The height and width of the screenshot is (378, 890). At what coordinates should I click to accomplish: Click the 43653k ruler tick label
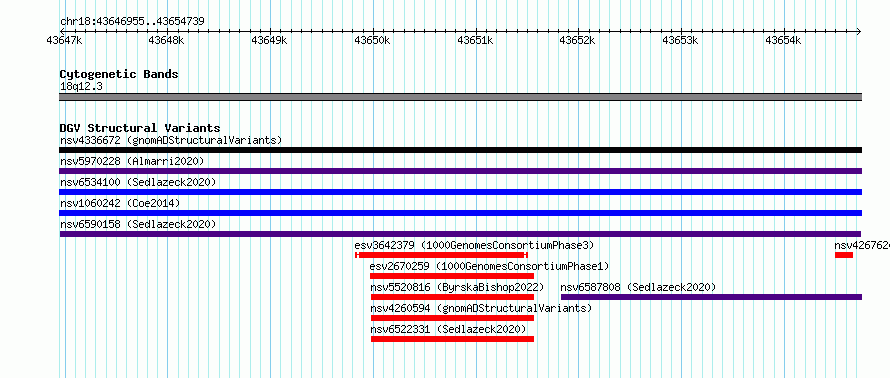tap(681, 40)
